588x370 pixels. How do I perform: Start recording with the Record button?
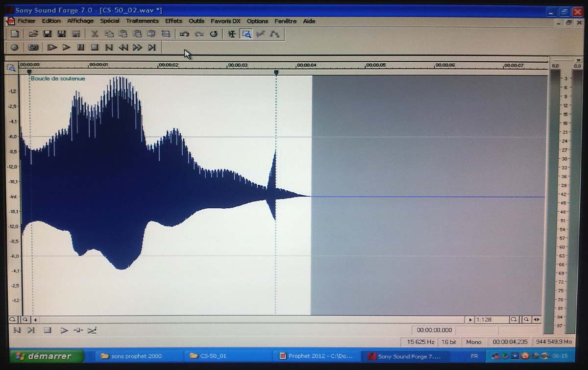tap(15, 48)
